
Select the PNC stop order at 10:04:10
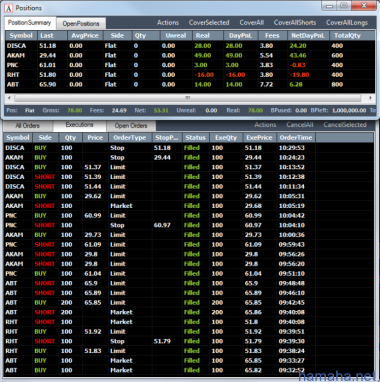(x=188, y=225)
